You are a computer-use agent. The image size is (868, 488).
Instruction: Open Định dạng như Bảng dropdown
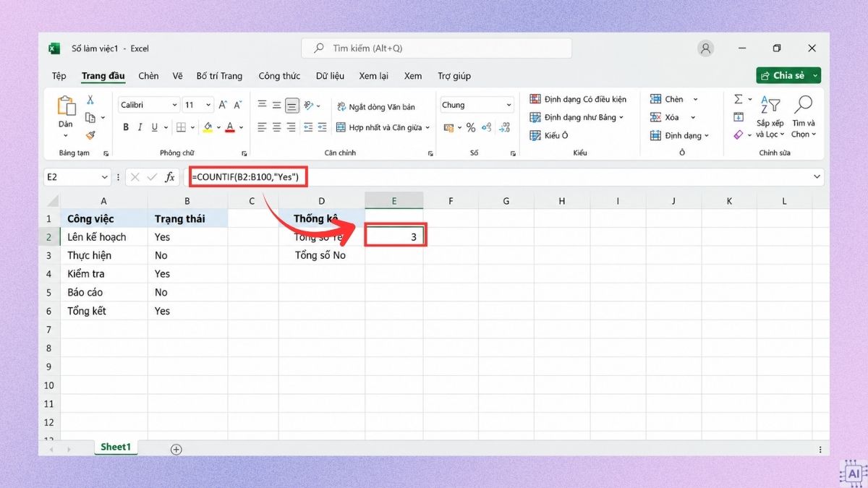pyautogui.click(x=576, y=117)
